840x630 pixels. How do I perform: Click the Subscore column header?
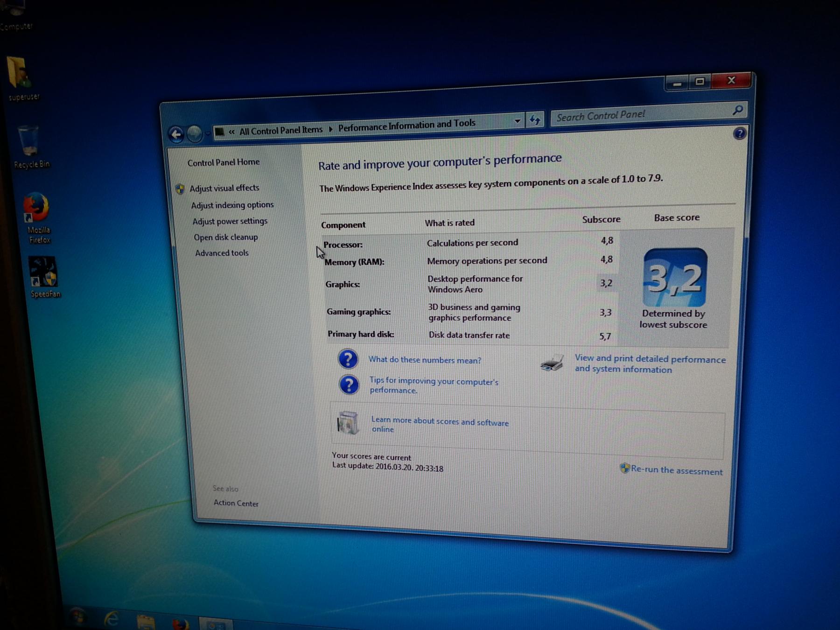[x=601, y=219]
